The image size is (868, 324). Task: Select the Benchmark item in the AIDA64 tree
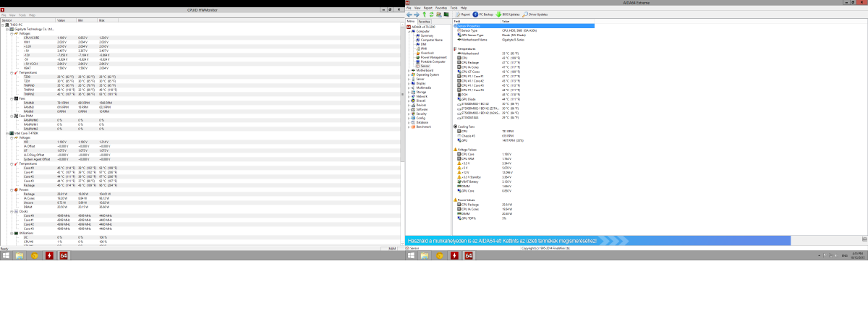pos(422,127)
